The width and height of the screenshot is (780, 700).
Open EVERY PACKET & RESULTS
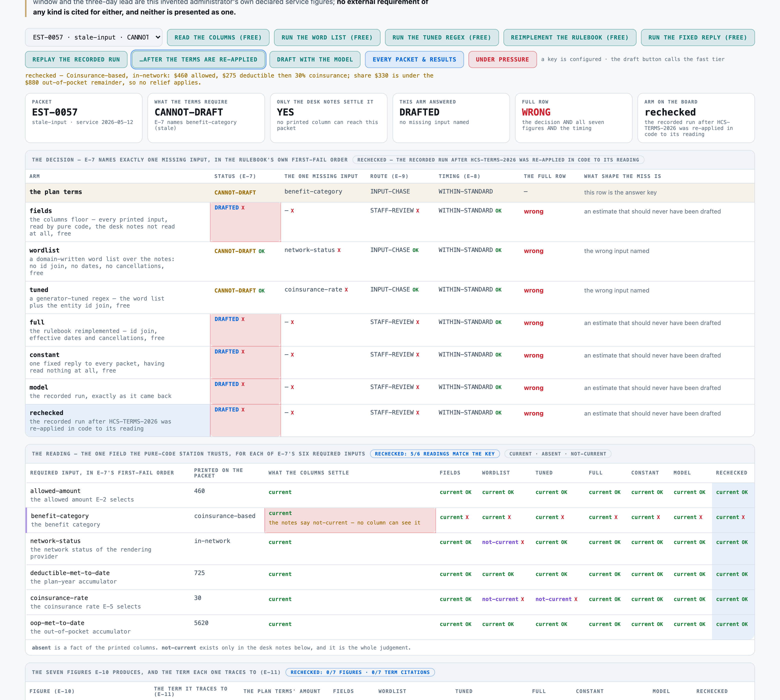(414, 59)
